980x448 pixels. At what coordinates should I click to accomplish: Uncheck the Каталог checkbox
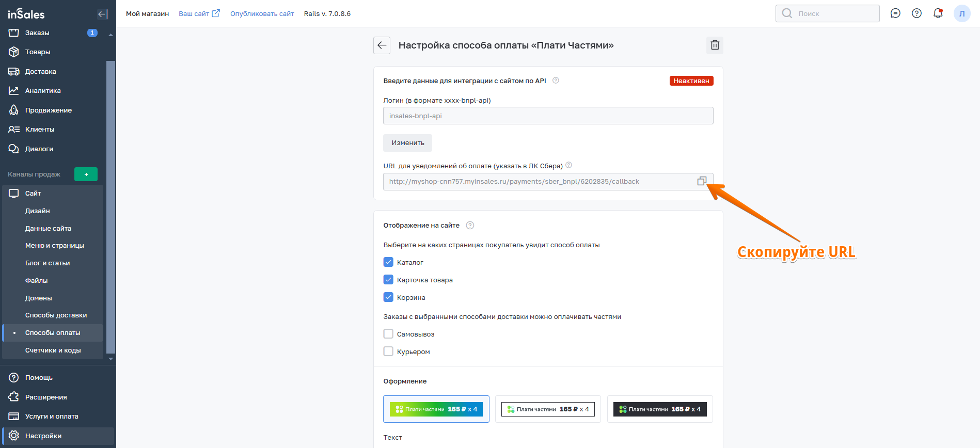(389, 262)
